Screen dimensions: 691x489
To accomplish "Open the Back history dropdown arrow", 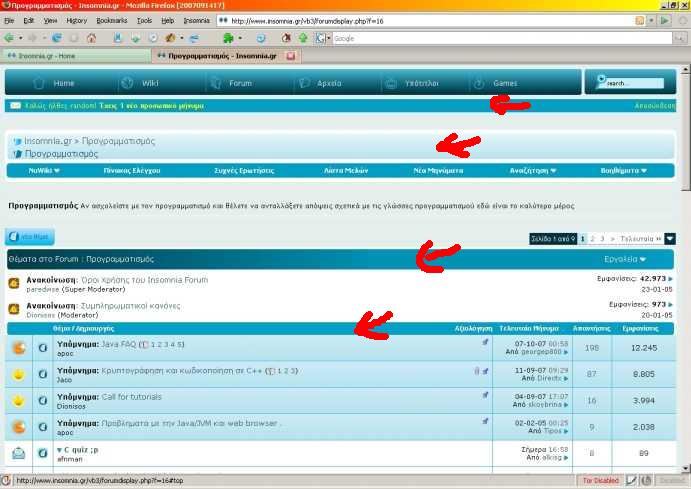I will (21, 38).
